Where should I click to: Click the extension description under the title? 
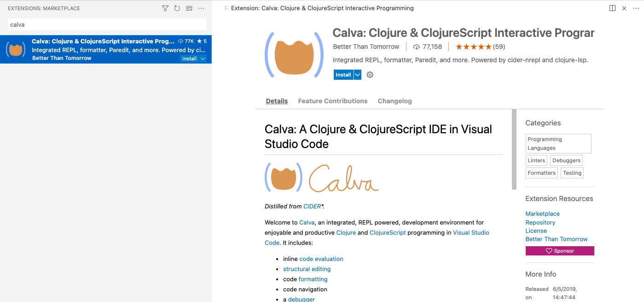coord(460,60)
